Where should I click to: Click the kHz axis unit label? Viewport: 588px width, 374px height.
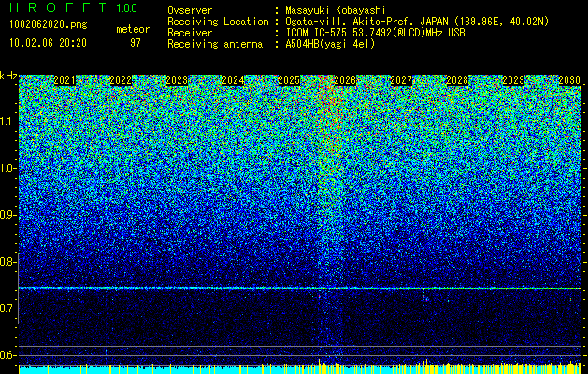[x=8, y=76]
